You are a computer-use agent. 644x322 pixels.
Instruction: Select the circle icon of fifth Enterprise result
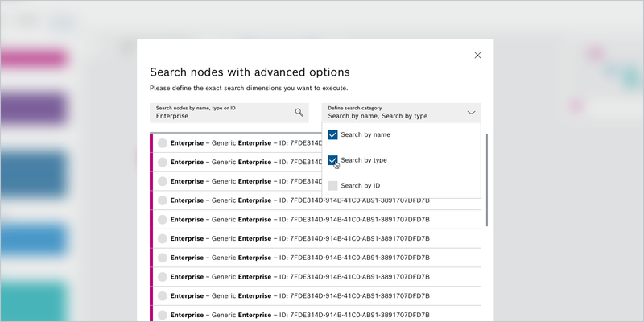tap(163, 219)
